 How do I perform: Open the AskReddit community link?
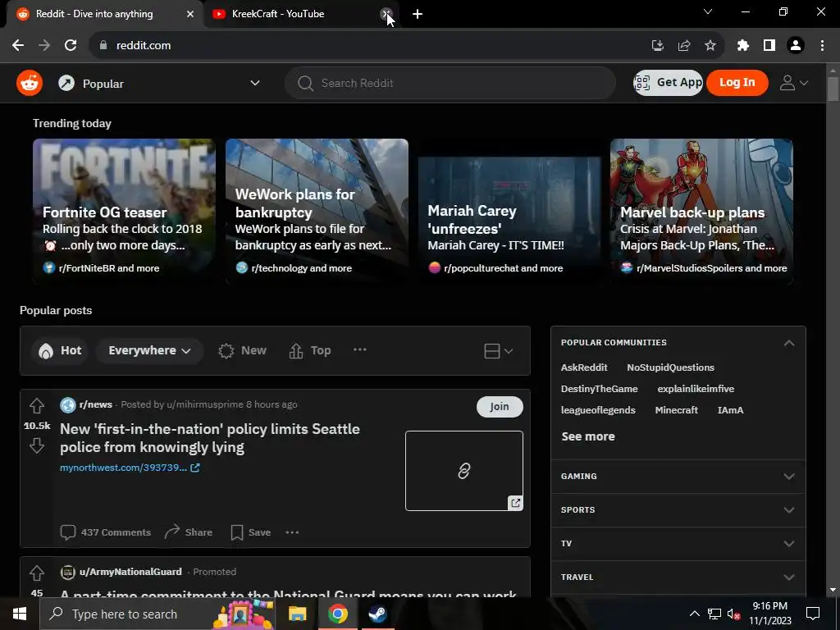pyautogui.click(x=584, y=367)
